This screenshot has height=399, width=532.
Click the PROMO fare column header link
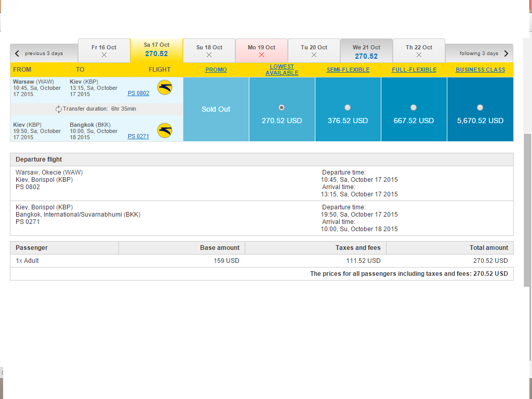coord(216,70)
